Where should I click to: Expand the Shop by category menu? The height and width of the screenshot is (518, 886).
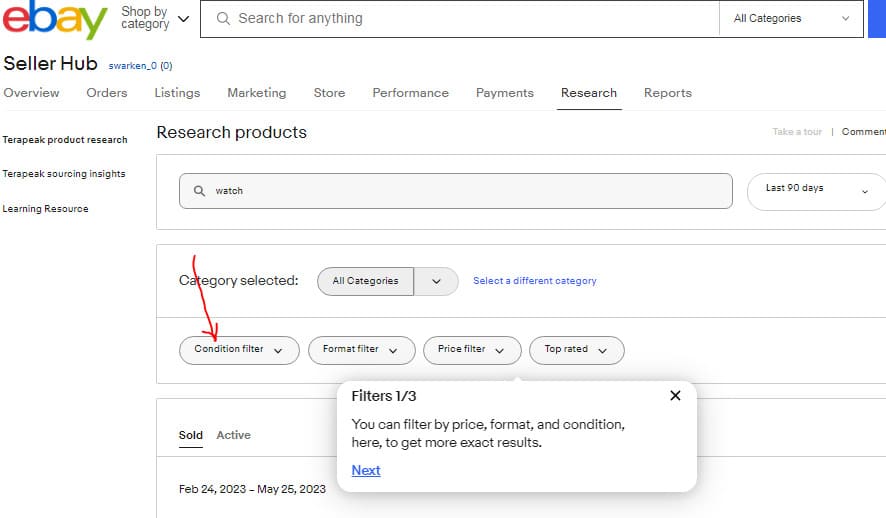tap(155, 18)
